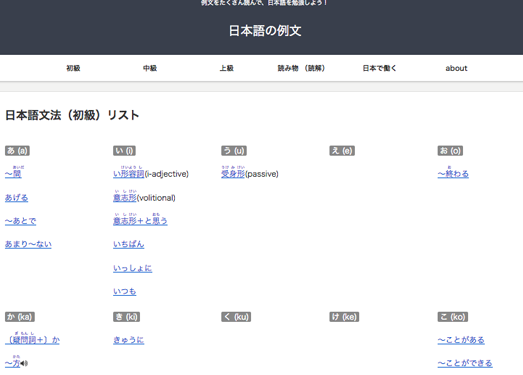The height and width of the screenshot is (375, 523).
Task: Open the 初級 menu item
Action: pyautogui.click(x=73, y=68)
